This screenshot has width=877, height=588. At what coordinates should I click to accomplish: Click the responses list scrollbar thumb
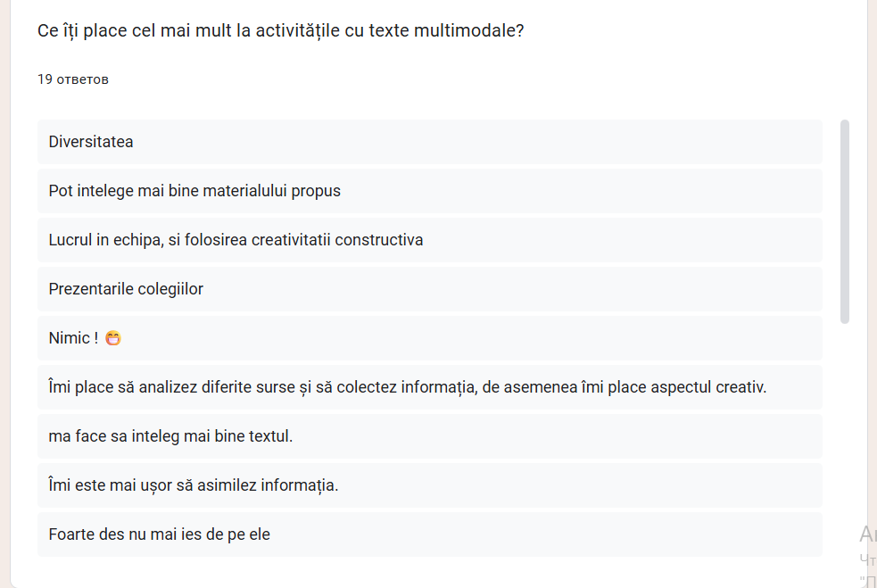(x=845, y=220)
